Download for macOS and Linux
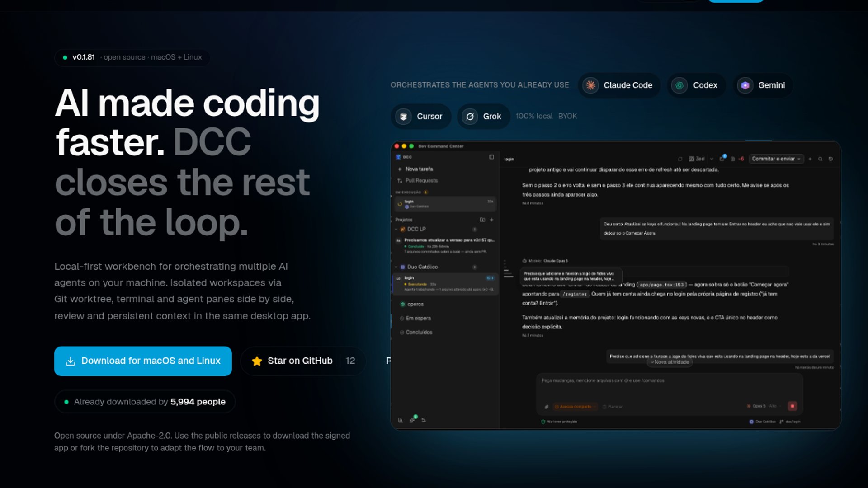 (x=143, y=361)
